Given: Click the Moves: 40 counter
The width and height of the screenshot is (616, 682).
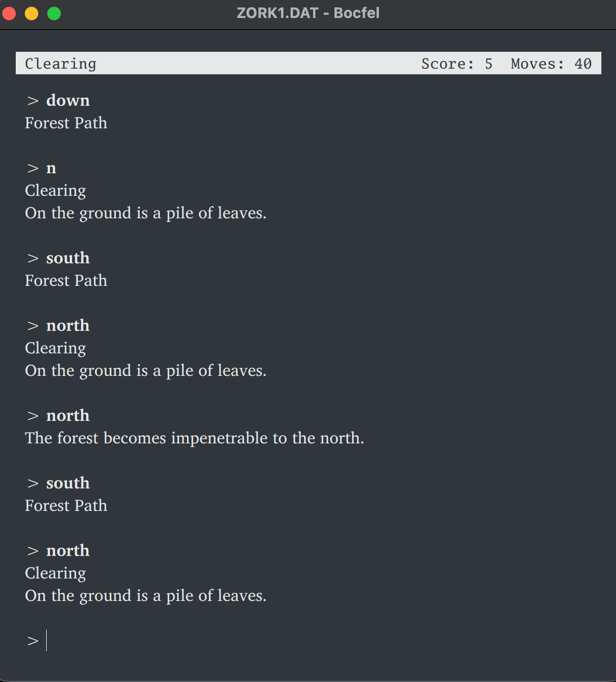Looking at the screenshot, I should pyautogui.click(x=551, y=64).
